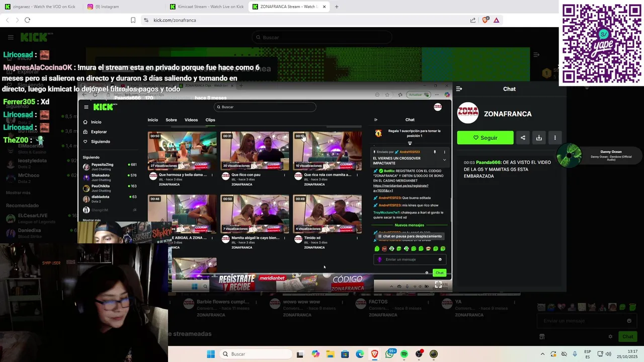644x362 pixels.
Task: Open chat settings gear in inner window
Action: (427, 273)
